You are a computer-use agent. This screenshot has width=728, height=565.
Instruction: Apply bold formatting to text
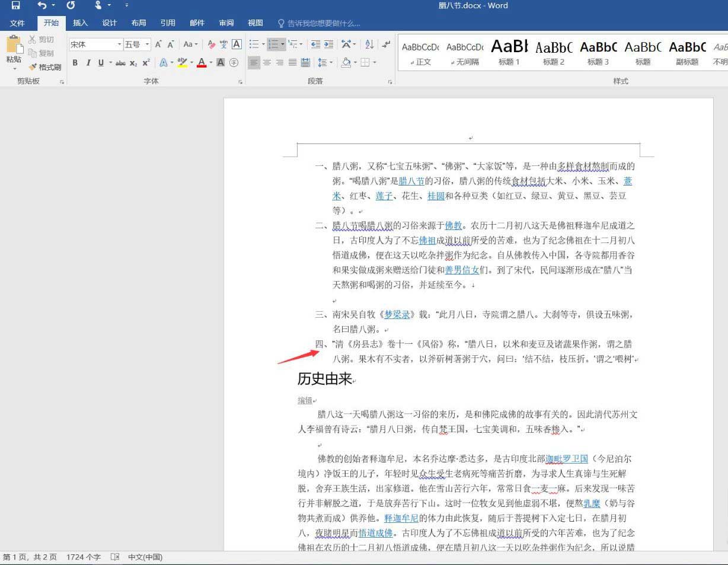click(x=75, y=62)
